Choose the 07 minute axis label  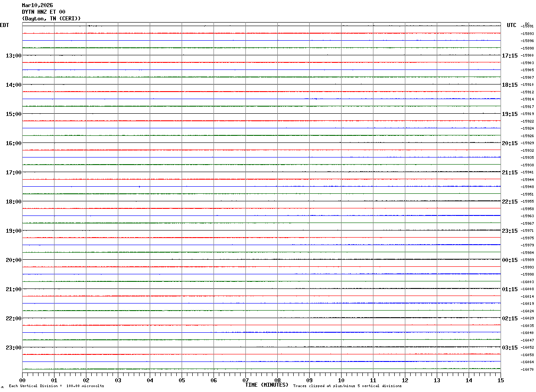pyautogui.click(x=246, y=380)
